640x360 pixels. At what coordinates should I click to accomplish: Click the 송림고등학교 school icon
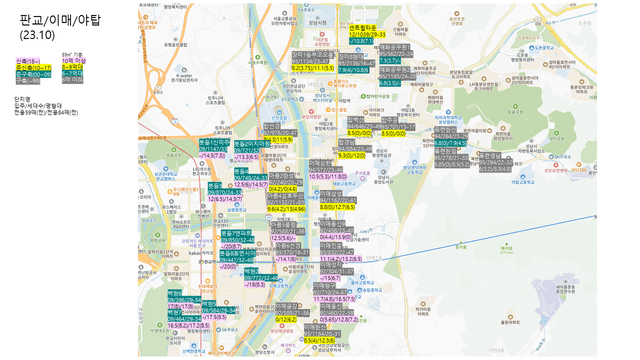pyautogui.click(x=359, y=290)
